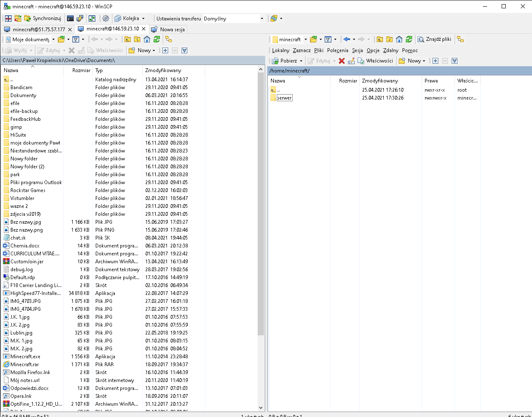This screenshot has width=532, height=417.
Task: Open the Polecenia menu
Action: [337, 50]
